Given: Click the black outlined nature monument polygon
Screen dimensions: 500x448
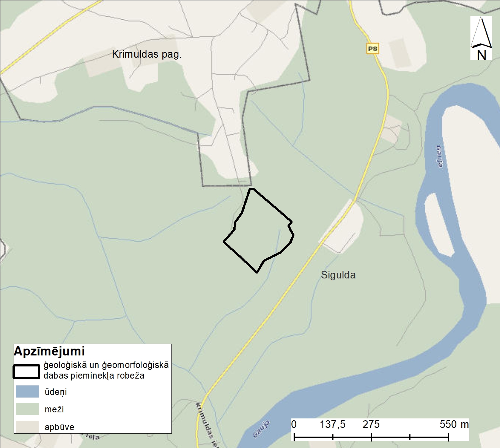Looking at the screenshot, I should 259,231.
